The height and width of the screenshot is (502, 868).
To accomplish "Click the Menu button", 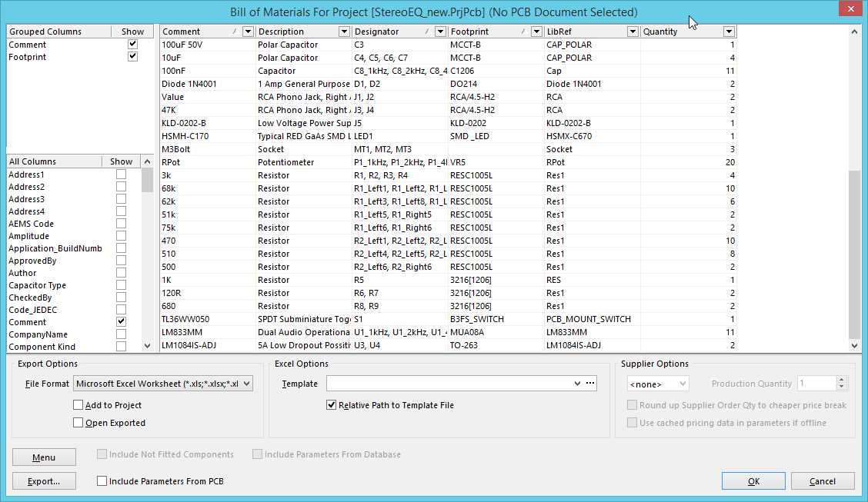I will coord(44,457).
